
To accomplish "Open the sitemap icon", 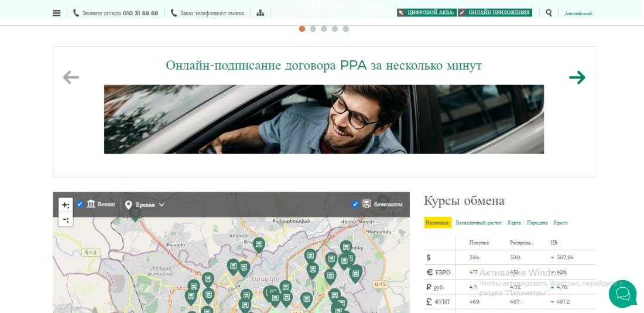I will [x=260, y=13].
